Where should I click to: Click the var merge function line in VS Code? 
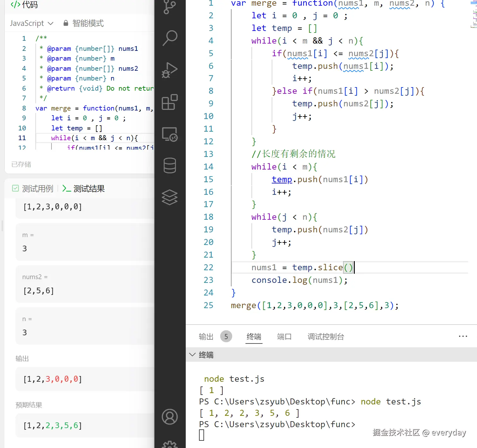pyautogui.click(x=338, y=3)
